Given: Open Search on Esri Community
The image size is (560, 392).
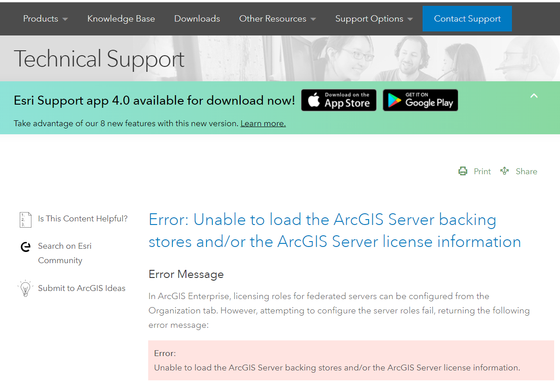Looking at the screenshot, I should pyautogui.click(x=65, y=253).
